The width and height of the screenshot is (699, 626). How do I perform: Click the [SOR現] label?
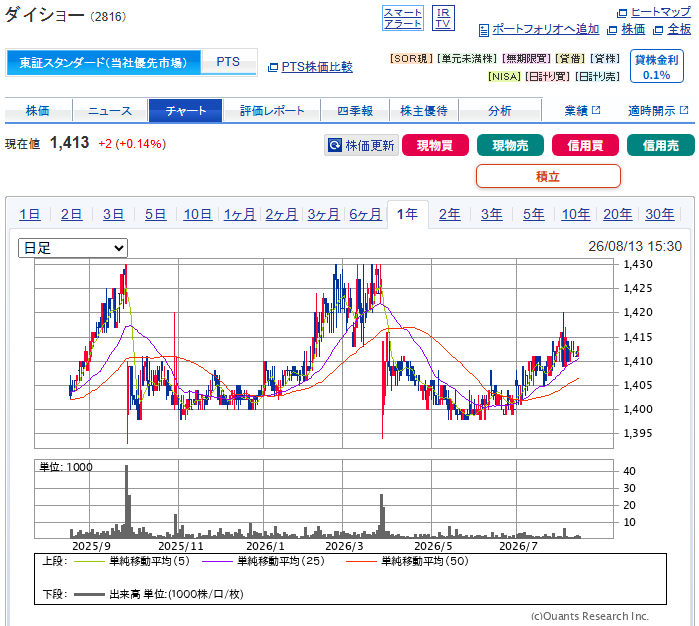coord(411,59)
